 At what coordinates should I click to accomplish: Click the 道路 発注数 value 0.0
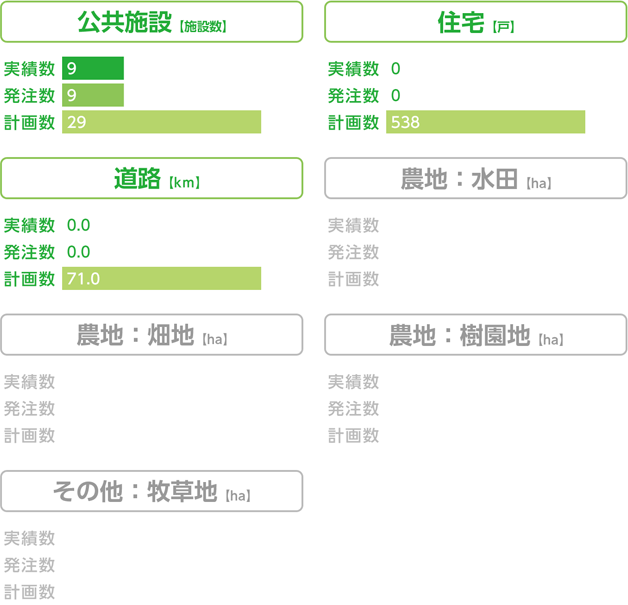78,252
